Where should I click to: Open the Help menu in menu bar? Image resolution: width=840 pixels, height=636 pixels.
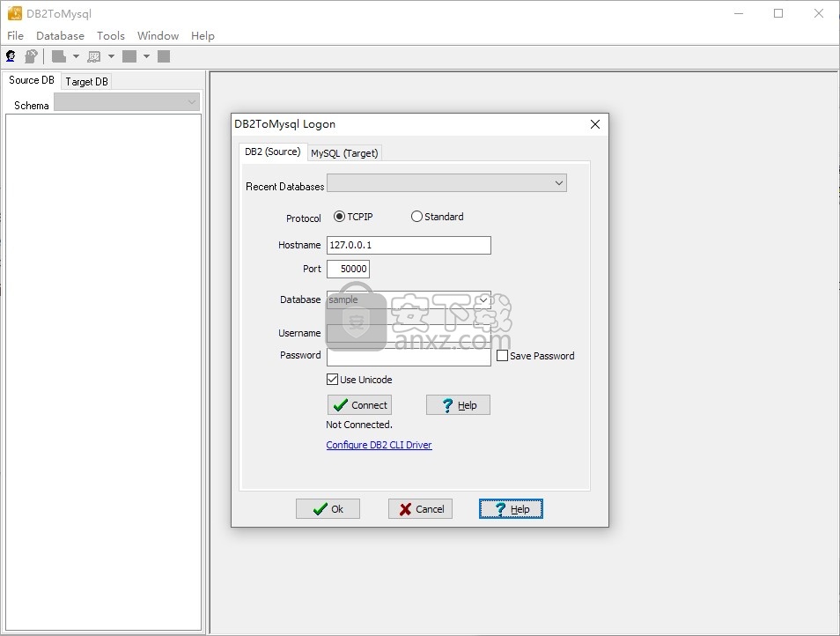pyautogui.click(x=203, y=36)
